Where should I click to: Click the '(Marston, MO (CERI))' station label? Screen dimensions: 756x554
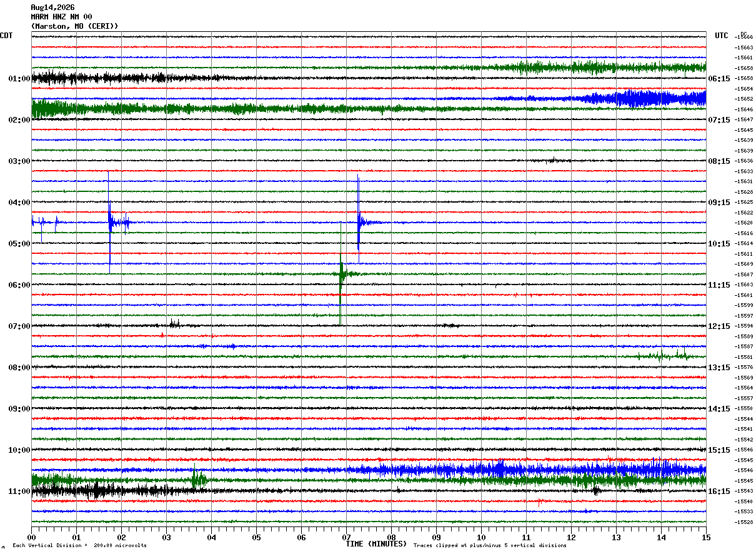click(74, 26)
